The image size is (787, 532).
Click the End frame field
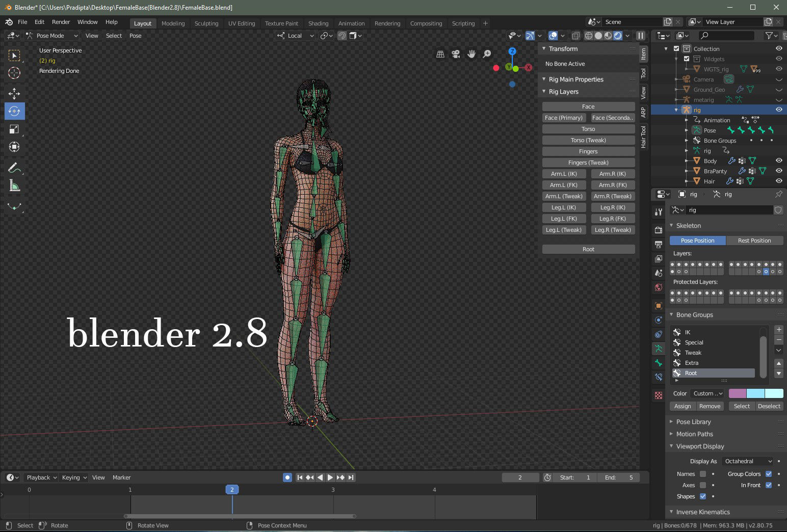pyautogui.click(x=619, y=477)
